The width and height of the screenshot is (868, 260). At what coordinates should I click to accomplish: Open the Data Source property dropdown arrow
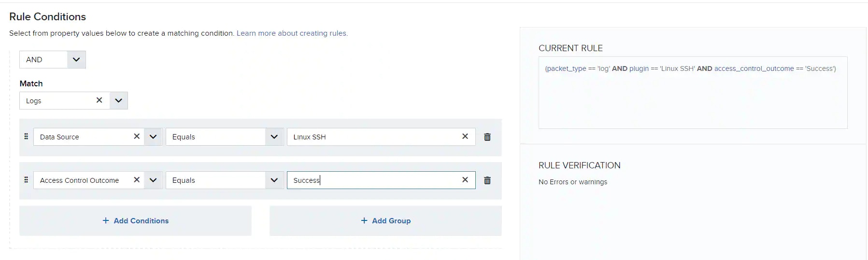click(x=153, y=137)
